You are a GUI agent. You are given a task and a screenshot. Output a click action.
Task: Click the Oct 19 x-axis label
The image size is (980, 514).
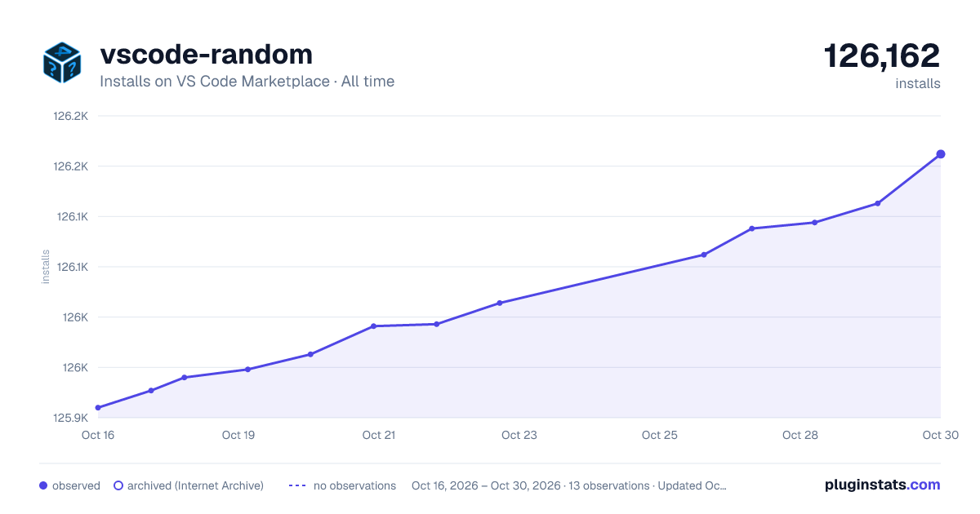click(238, 435)
